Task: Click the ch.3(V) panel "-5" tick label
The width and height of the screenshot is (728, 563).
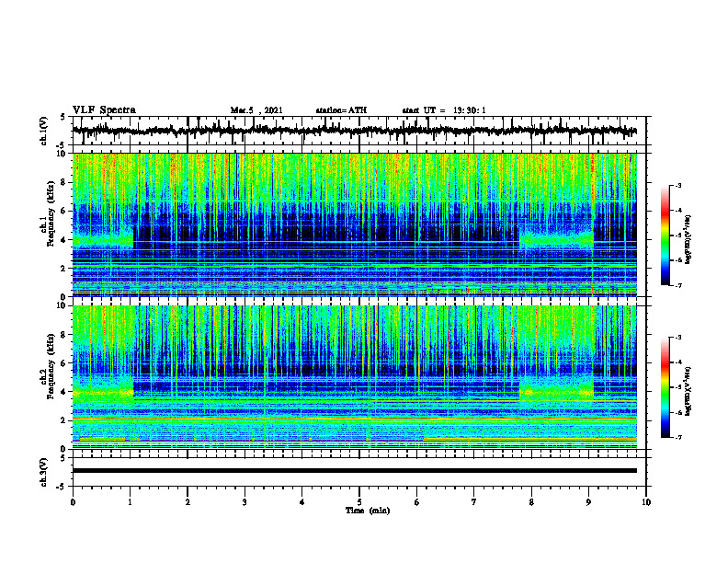Action: [x=62, y=487]
